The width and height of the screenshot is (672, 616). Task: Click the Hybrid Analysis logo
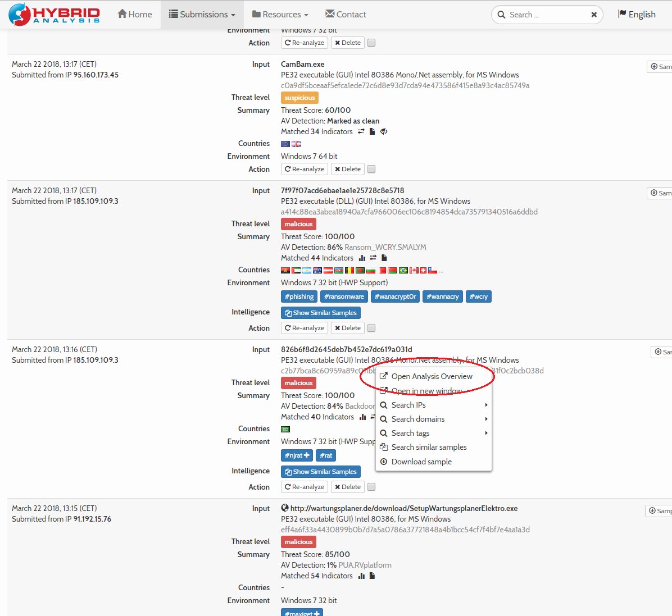coord(53,14)
